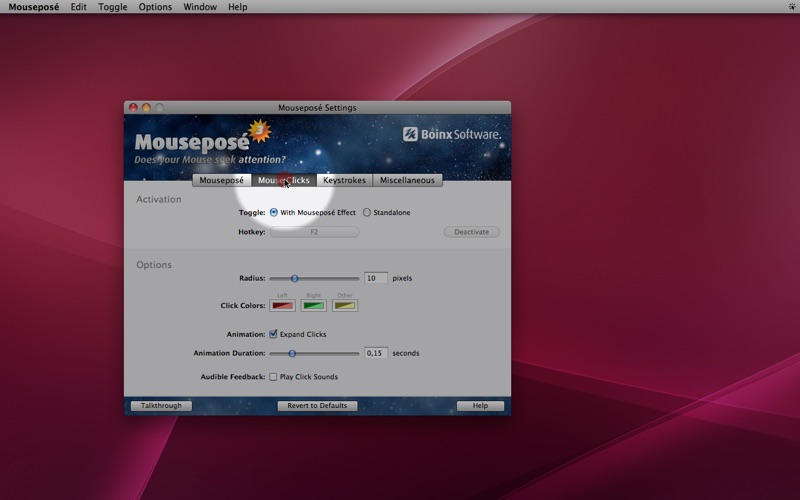Open the Miscellaneous tab
Viewport: 800px width, 500px height.
tap(407, 181)
